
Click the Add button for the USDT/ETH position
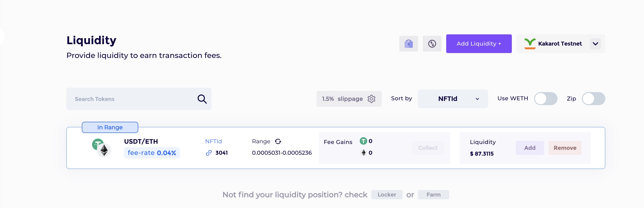coord(530,148)
